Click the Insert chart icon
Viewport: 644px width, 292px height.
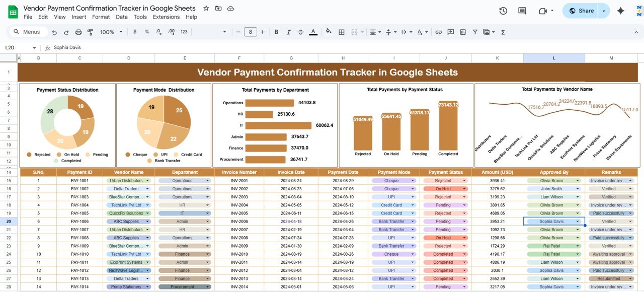462,32
